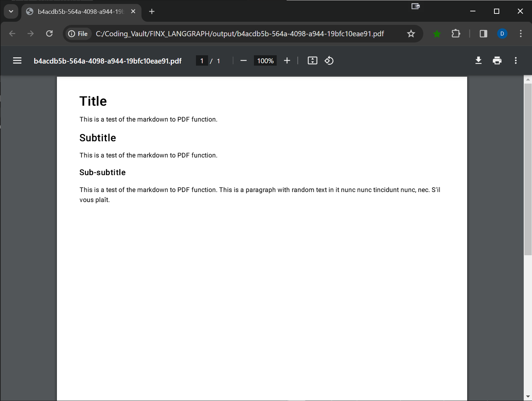Screen dimensions: 532x401
Task: Print the PDF document
Action: coord(497,61)
